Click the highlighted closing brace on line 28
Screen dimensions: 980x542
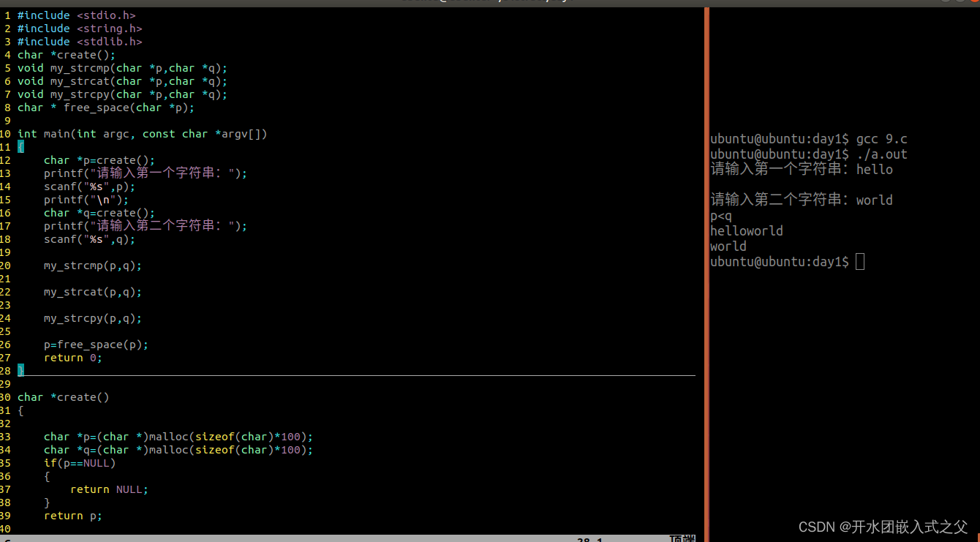tap(20, 370)
